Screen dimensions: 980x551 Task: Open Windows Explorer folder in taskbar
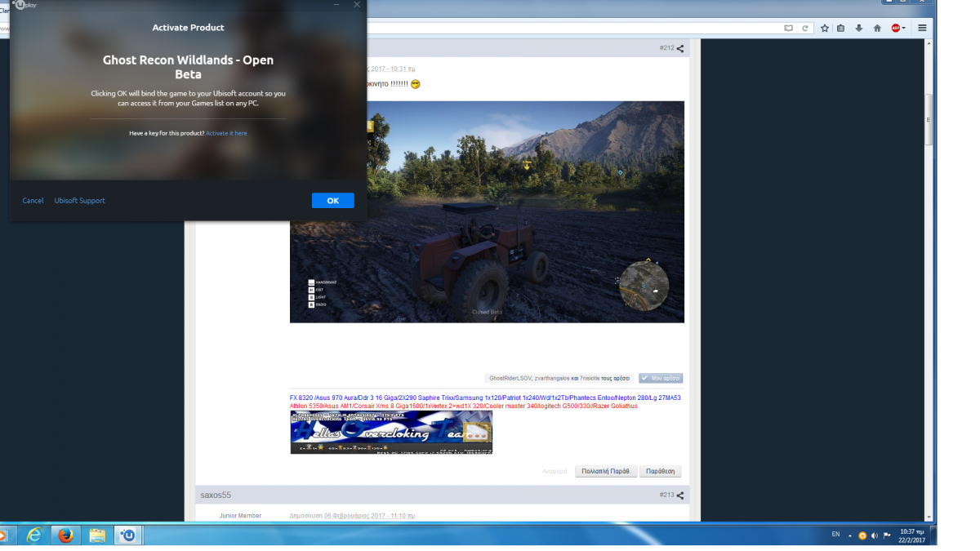[x=97, y=535]
